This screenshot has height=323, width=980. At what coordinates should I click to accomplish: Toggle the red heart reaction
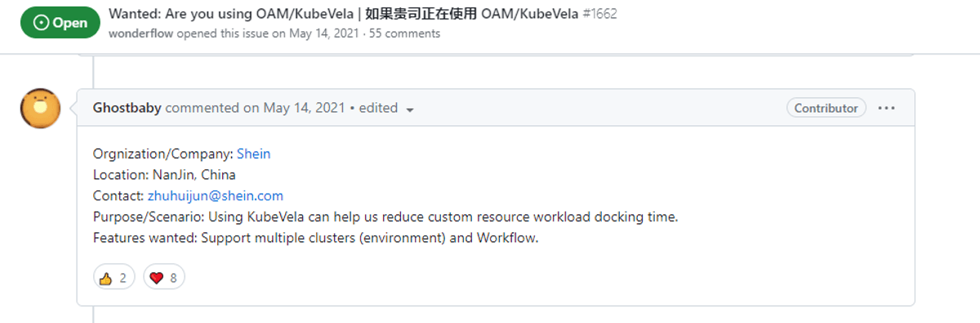click(x=164, y=278)
